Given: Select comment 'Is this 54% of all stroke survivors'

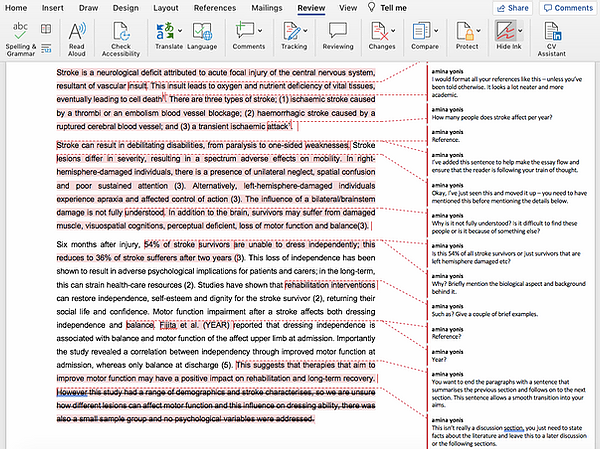Looking at the screenshot, I should [506, 253].
